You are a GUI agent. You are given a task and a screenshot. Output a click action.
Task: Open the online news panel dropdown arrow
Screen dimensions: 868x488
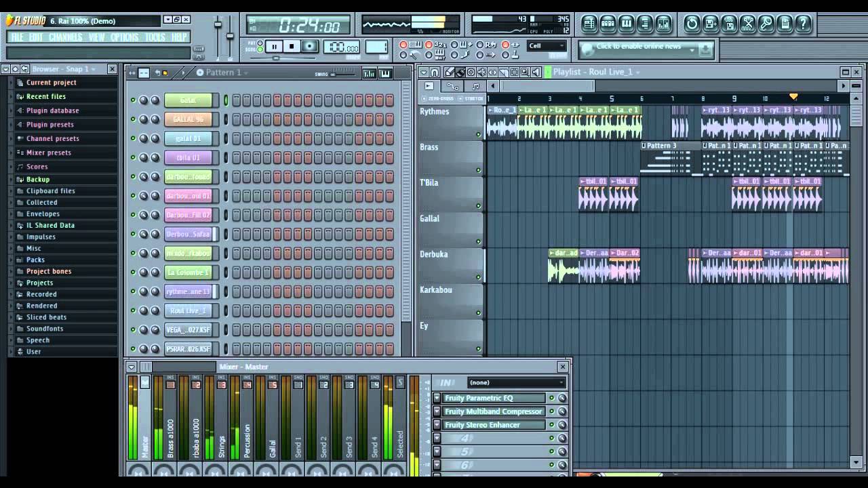tap(692, 49)
